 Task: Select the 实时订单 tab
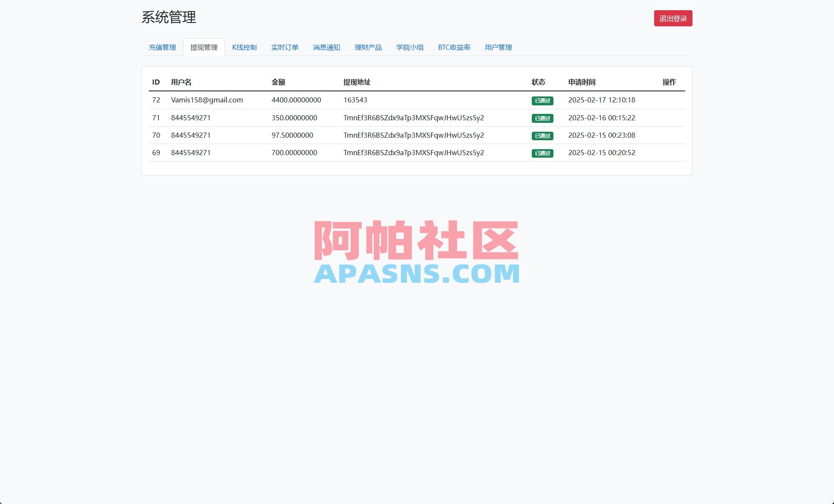point(285,48)
